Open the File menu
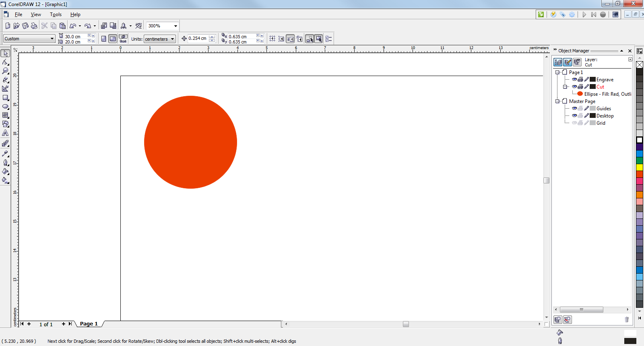The image size is (644, 346). coord(19,14)
